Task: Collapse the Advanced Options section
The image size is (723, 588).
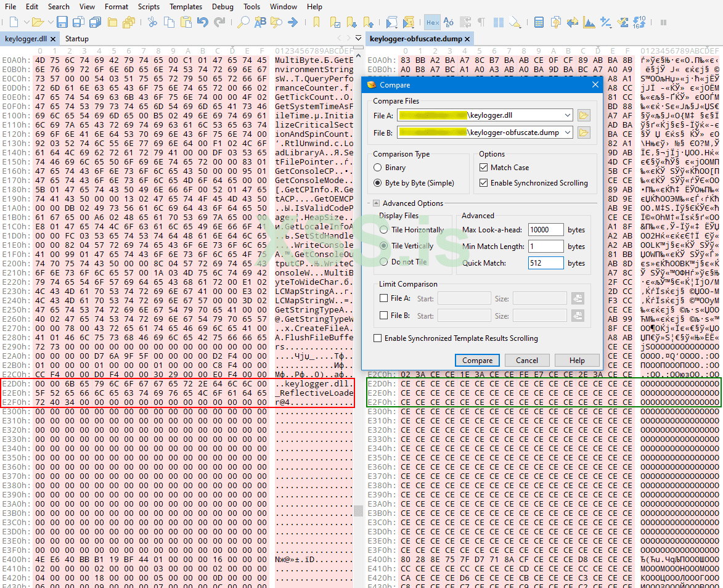Action: 376,203
